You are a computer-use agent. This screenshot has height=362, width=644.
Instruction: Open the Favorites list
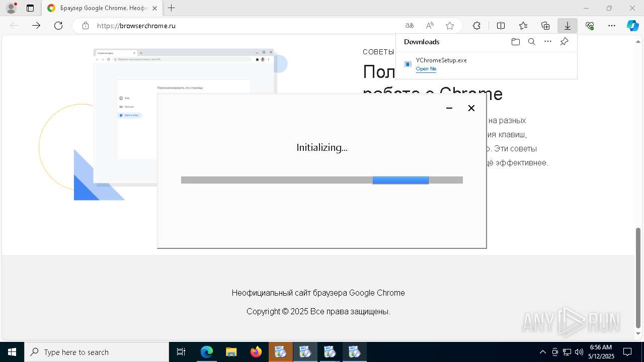tap(523, 26)
